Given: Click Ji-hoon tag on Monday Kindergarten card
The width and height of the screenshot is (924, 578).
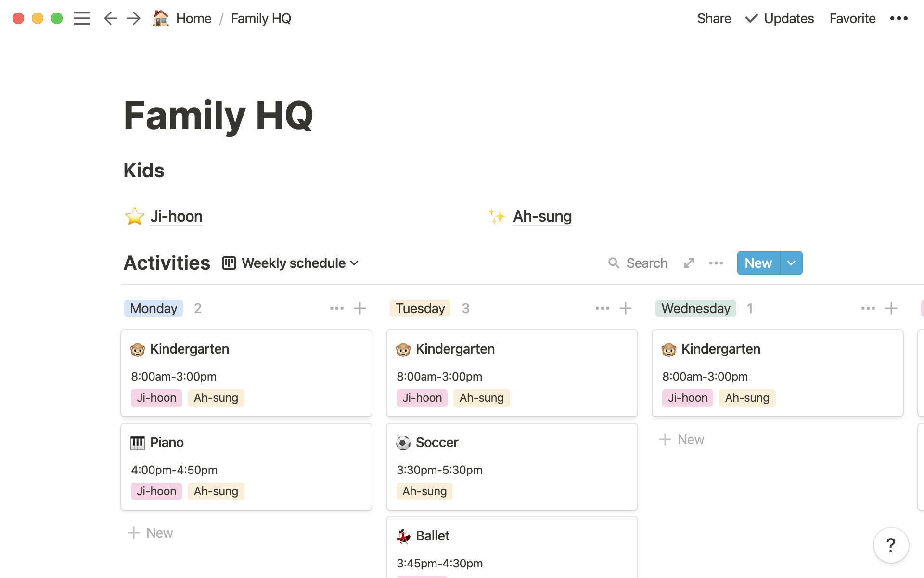Looking at the screenshot, I should tap(156, 398).
